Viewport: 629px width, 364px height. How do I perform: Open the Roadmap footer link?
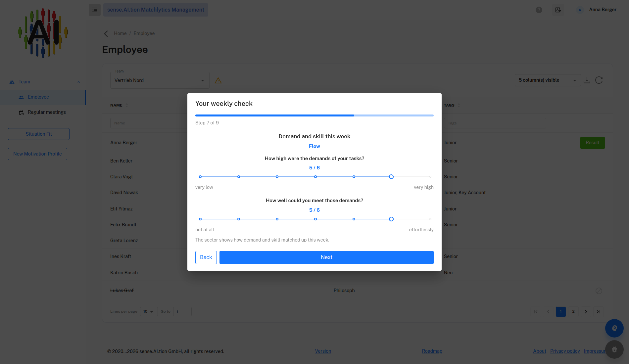click(432, 351)
